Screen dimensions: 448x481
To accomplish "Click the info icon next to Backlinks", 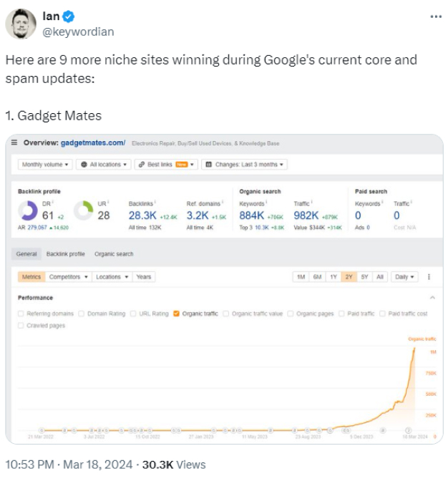I will tap(155, 202).
